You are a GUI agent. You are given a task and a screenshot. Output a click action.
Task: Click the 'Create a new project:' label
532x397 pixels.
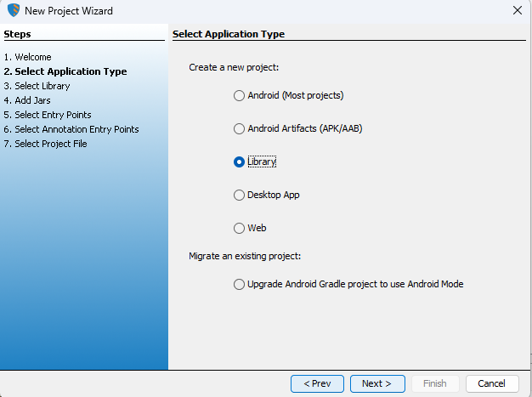(234, 67)
